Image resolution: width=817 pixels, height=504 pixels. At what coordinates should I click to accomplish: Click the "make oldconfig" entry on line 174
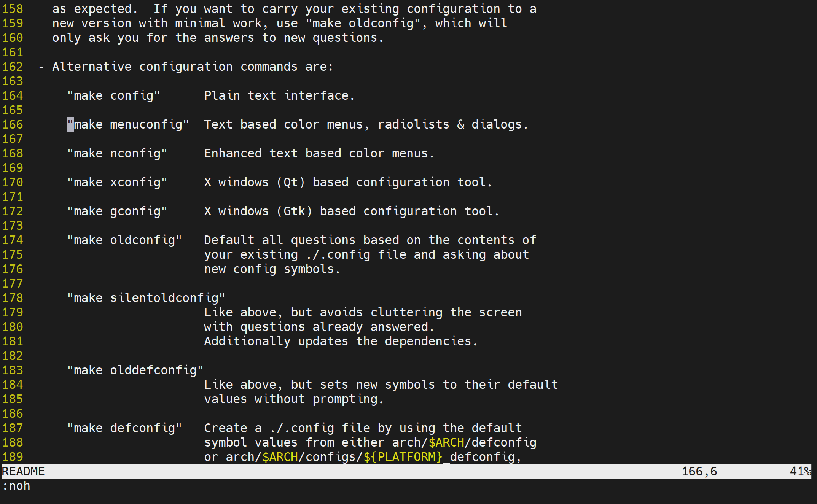pos(124,240)
